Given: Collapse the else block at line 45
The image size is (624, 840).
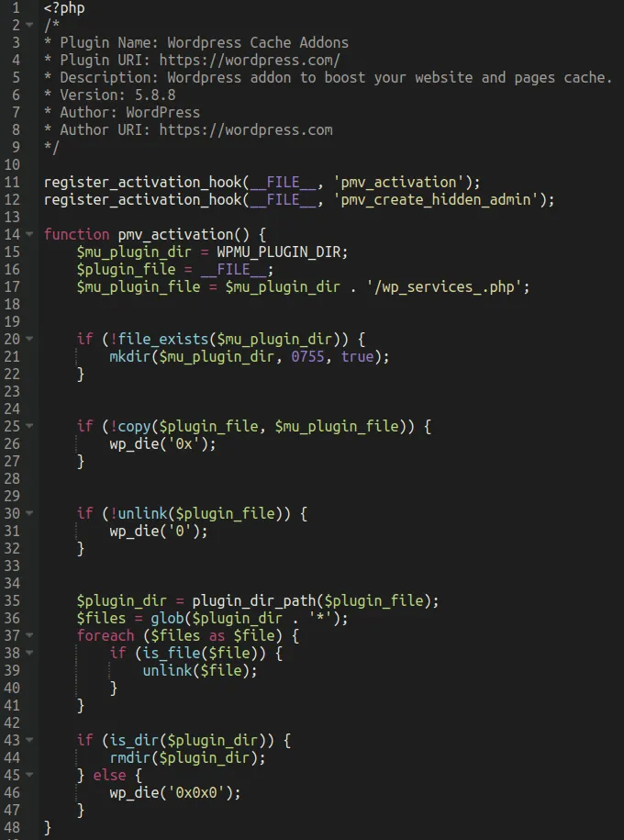Looking at the screenshot, I should tap(29, 775).
